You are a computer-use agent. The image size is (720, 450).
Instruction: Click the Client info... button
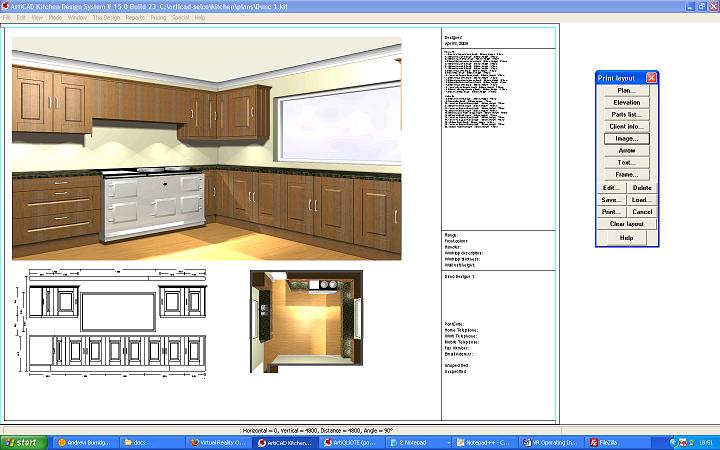click(x=626, y=127)
